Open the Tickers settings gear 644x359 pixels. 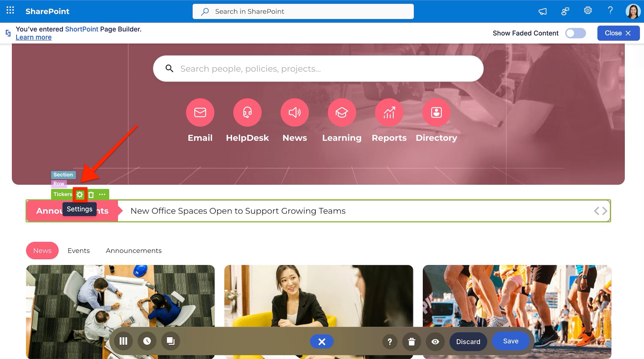click(79, 194)
